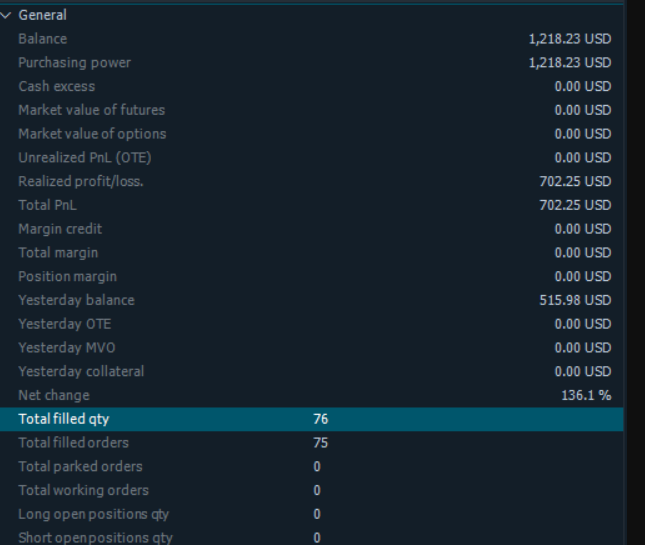Select the Yesterday MVO row label
The width and height of the screenshot is (645, 545).
point(67,348)
